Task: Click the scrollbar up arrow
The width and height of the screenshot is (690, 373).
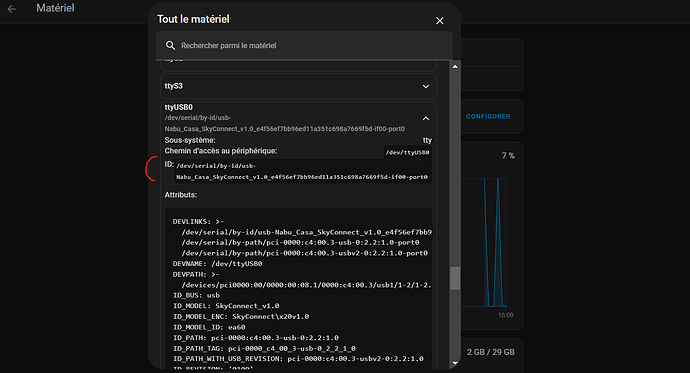Action: [455, 66]
